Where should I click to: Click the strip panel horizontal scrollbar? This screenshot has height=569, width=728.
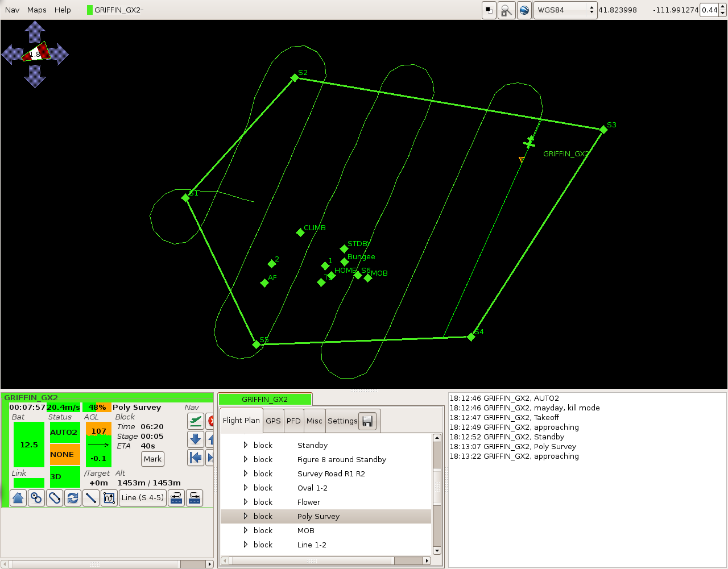point(107,564)
